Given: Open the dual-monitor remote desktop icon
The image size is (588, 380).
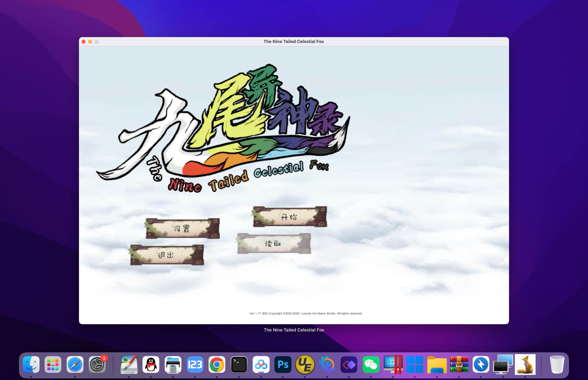Looking at the screenshot, I should [503, 364].
